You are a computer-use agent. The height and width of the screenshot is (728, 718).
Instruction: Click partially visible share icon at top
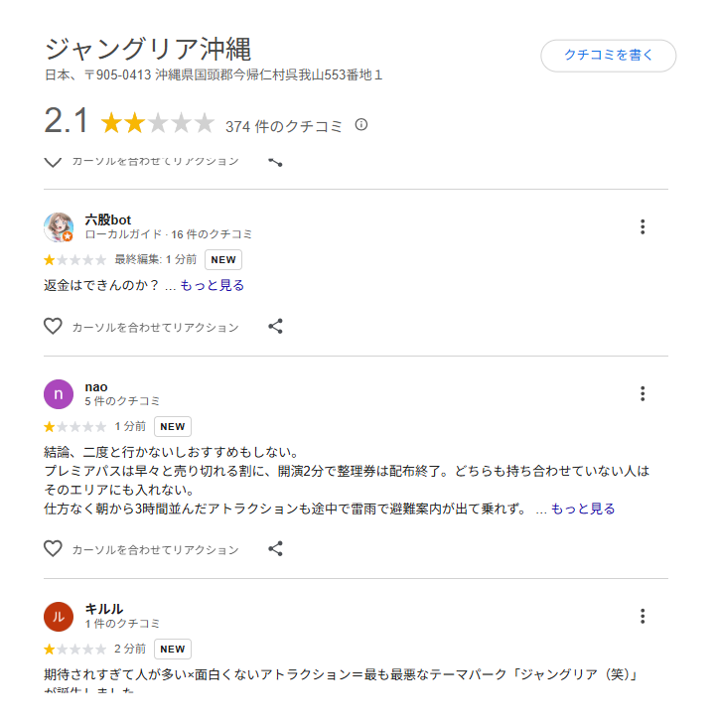pos(276,162)
